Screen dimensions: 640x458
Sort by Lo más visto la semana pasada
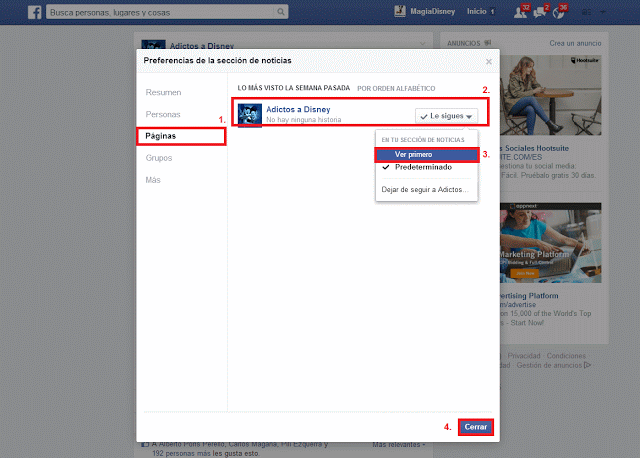(293, 88)
